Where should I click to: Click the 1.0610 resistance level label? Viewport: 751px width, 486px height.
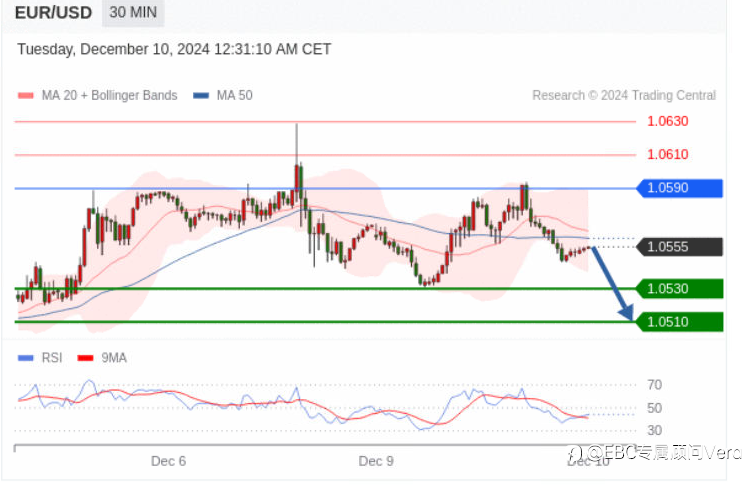[667, 155]
